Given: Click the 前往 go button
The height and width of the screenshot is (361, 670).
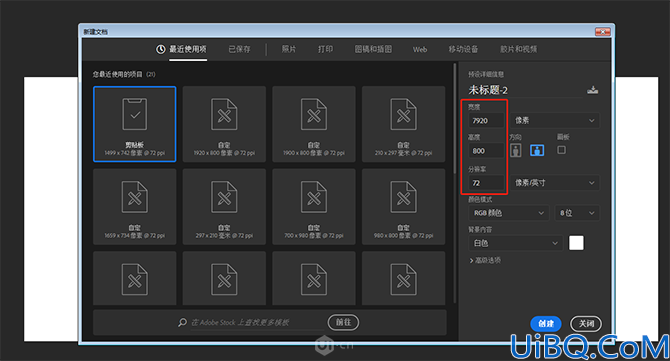Looking at the screenshot, I should point(343,322).
